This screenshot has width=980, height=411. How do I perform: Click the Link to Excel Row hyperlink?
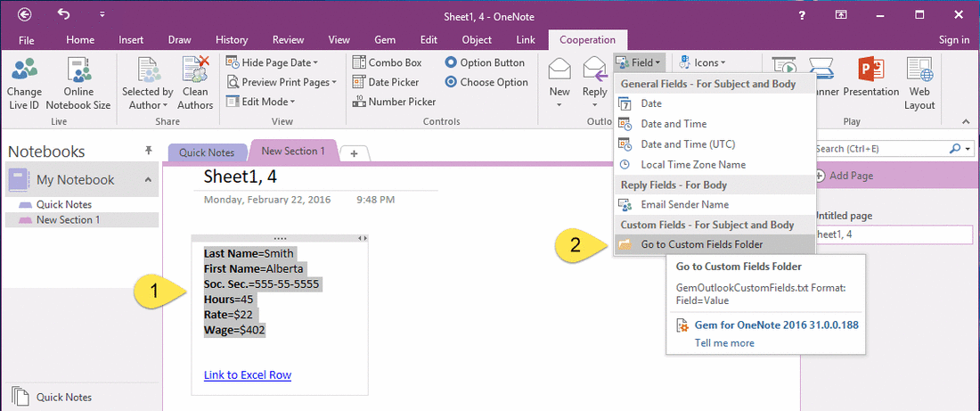[x=248, y=374]
